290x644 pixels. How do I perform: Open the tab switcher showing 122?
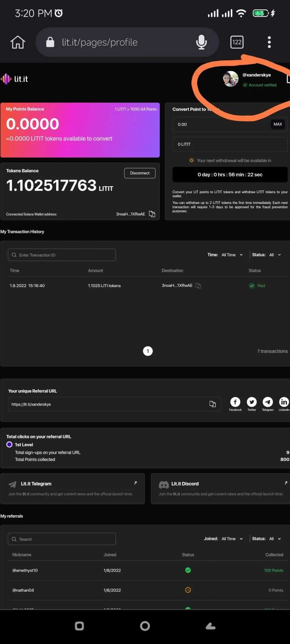tap(237, 42)
